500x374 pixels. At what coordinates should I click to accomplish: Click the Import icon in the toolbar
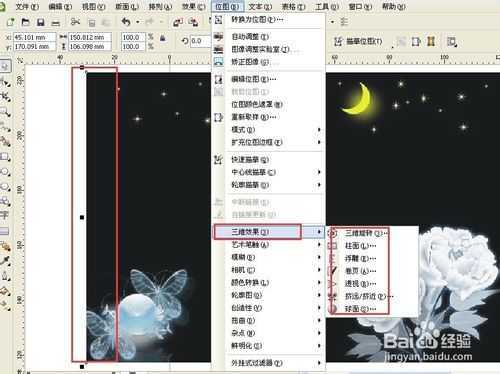(177, 22)
